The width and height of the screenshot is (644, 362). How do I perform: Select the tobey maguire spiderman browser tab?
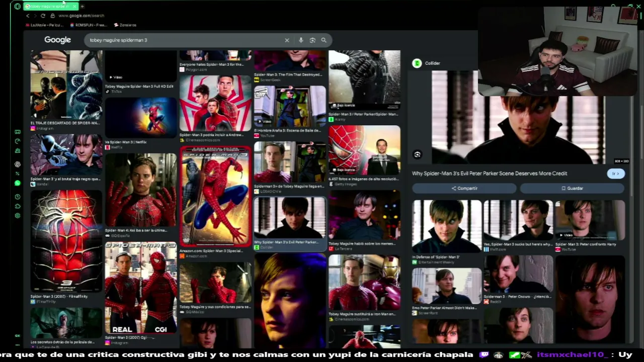51,7
